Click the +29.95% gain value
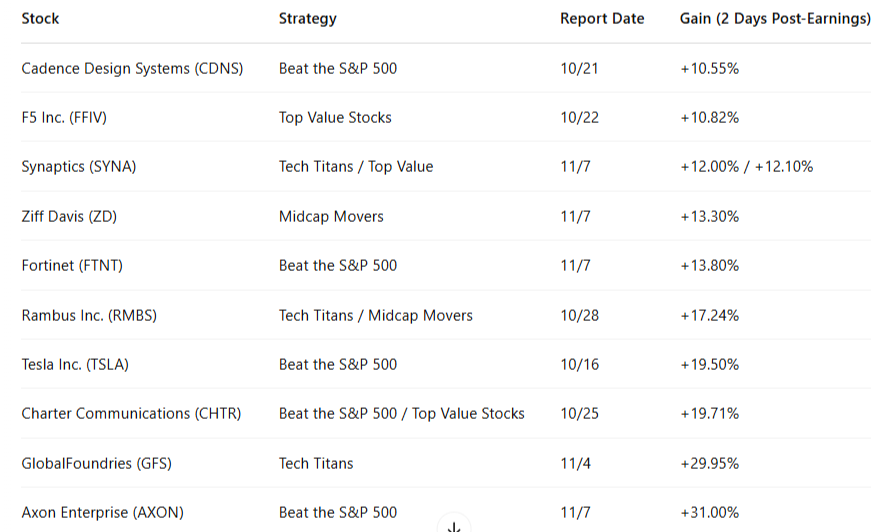The image size is (873, 532). [709, 463]
